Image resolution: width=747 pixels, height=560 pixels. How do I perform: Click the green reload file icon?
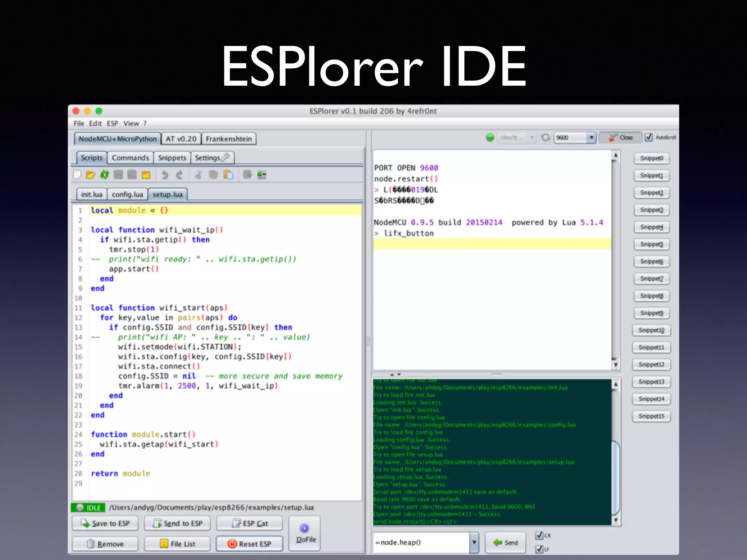point(105,175)
